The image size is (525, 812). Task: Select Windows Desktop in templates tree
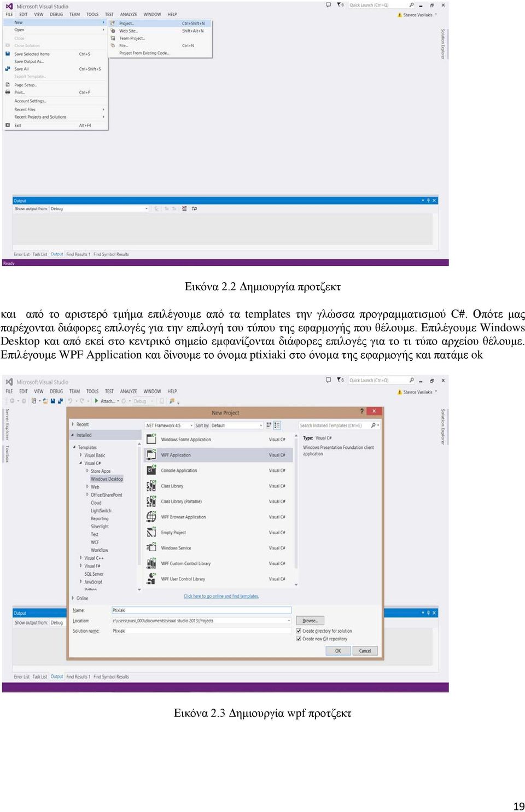pyautogui.click(x=107, y=479)
